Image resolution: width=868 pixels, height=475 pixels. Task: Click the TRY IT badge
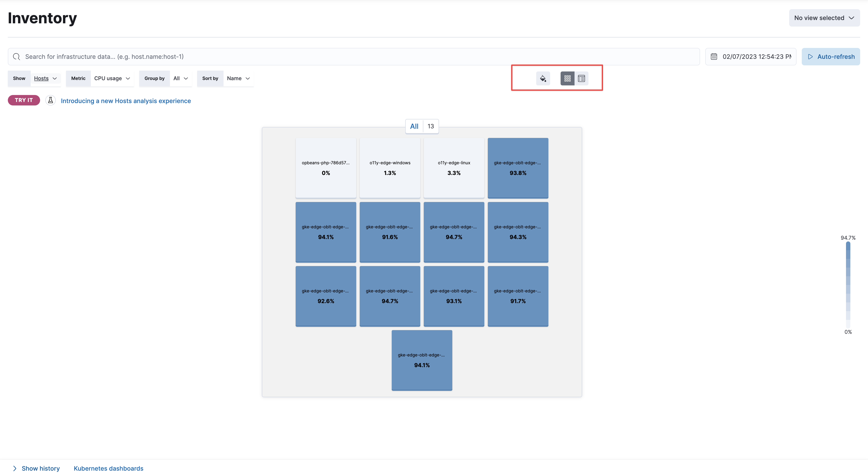coord(24,100)
